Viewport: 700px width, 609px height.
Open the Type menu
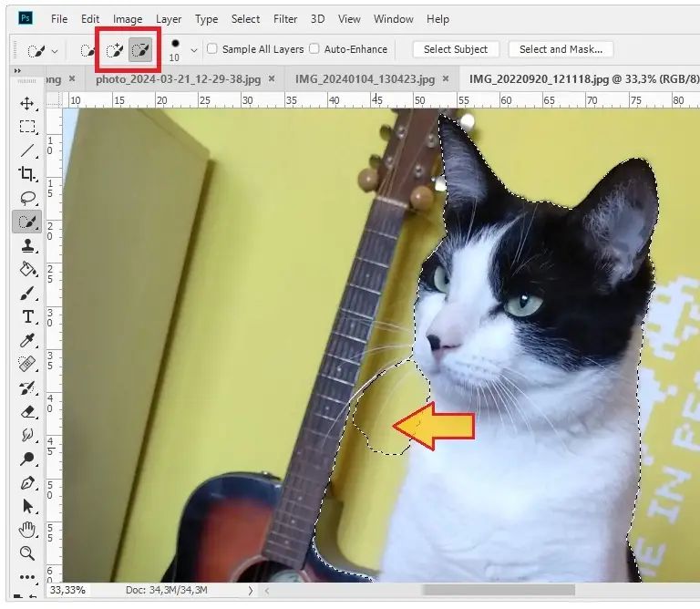click(206, 19)
